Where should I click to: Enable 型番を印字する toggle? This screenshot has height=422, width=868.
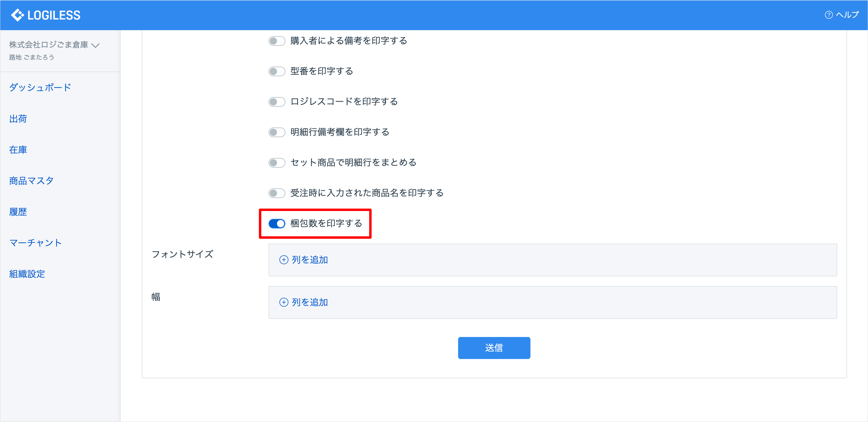click(277, 71)
